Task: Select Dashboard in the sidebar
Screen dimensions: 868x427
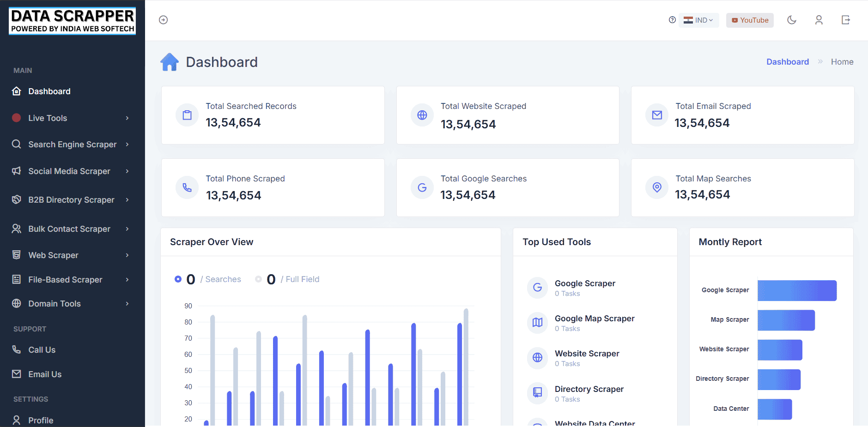Action: (x=49, y=91)
